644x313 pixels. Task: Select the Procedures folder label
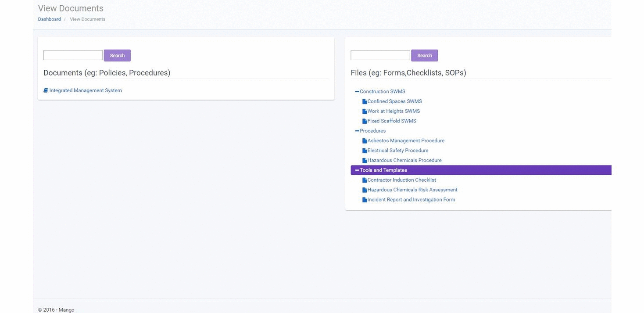pos(373,131)
